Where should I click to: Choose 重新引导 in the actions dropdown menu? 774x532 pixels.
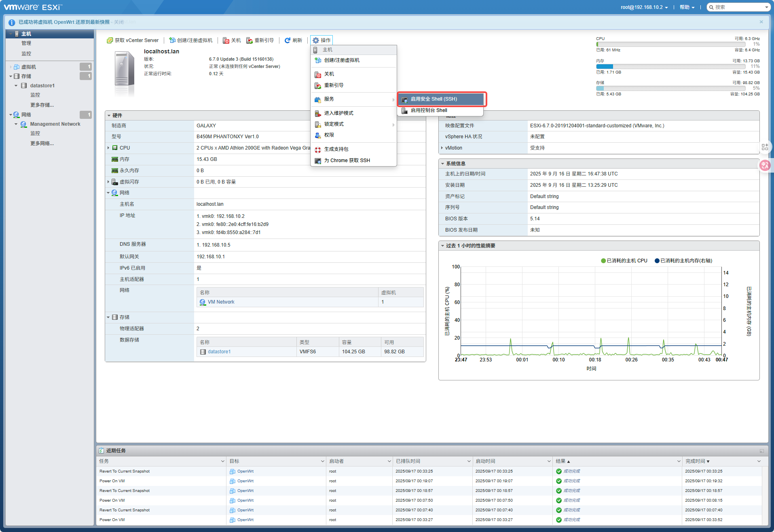click(353, 85)
